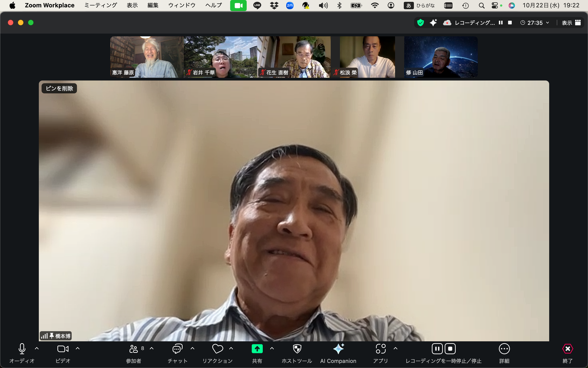Screen dimensions: 588x368
Task: Open the ウィンドウ menu
Action: click(x=182, y=6)
